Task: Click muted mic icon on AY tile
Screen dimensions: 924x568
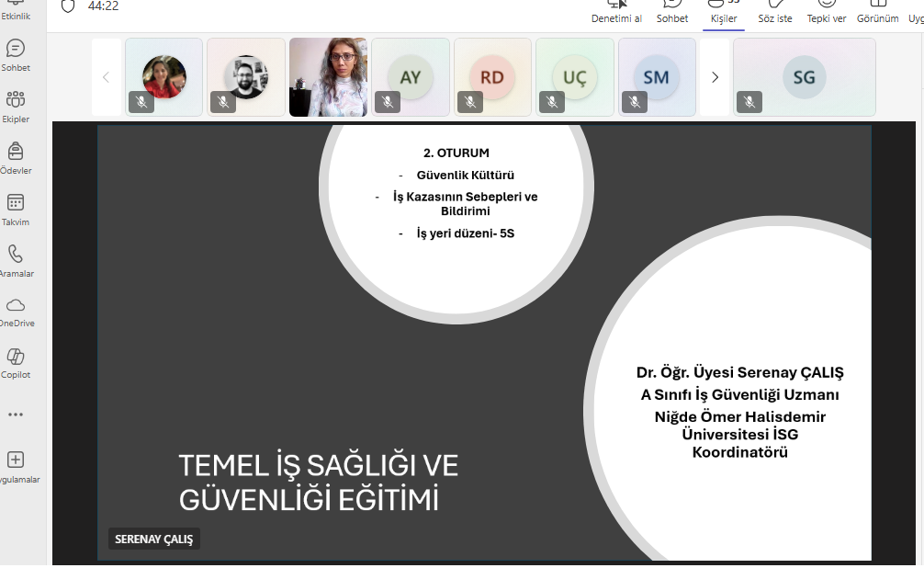Action: (388, 102)
